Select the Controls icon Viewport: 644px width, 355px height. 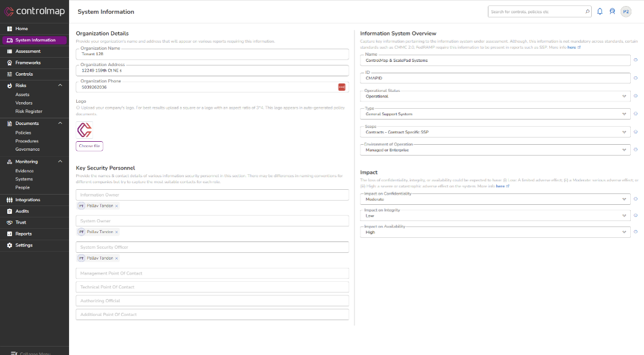tap(8, 74)
